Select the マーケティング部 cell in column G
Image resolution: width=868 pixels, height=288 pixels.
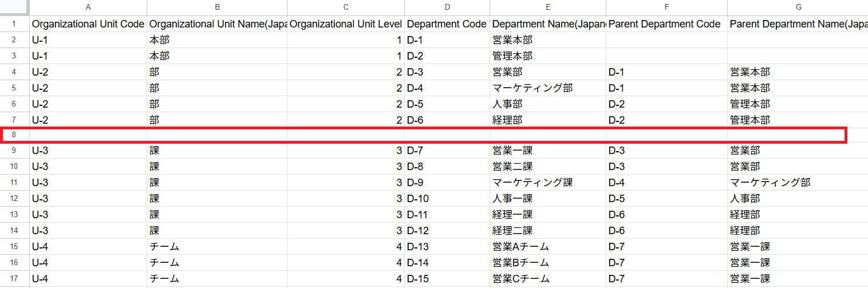797,183
